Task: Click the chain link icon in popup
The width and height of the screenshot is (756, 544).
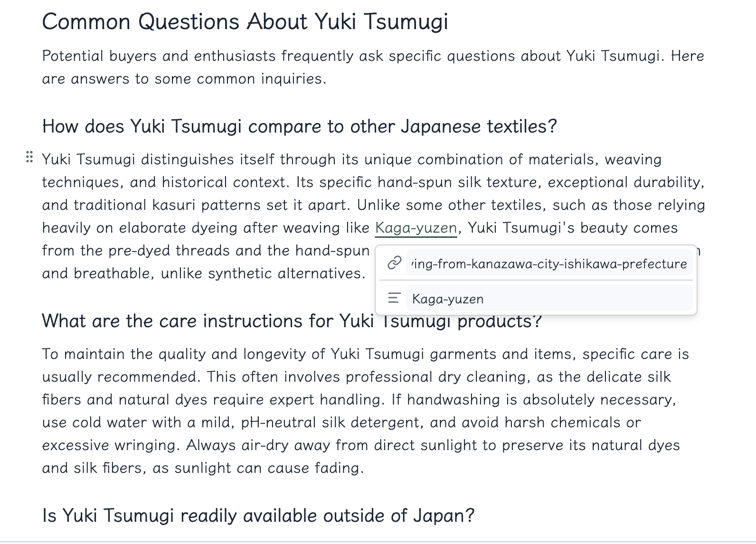Action: point(395,263)
